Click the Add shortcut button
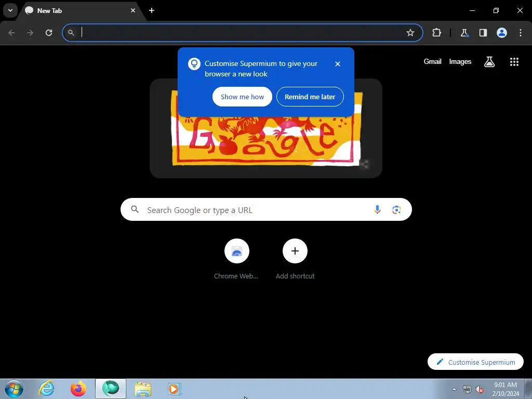 295,260
